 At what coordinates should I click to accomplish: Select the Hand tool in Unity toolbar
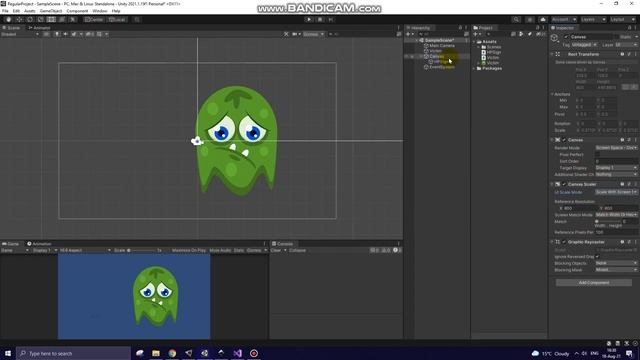9,20
